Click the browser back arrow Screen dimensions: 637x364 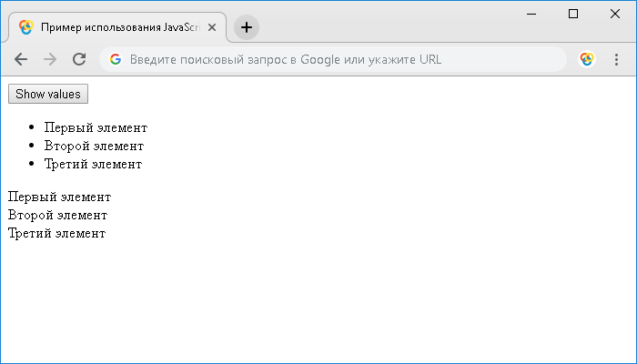click(21, 59)
